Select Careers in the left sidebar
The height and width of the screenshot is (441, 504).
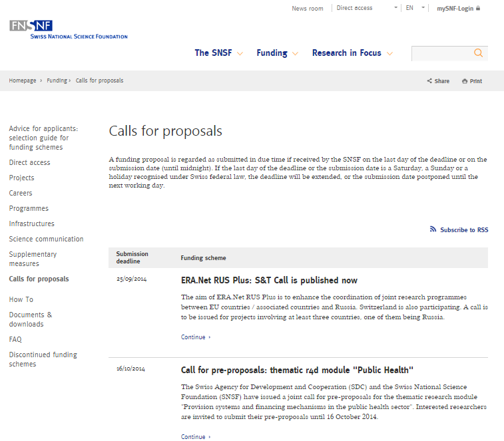[x=21, y=193]
